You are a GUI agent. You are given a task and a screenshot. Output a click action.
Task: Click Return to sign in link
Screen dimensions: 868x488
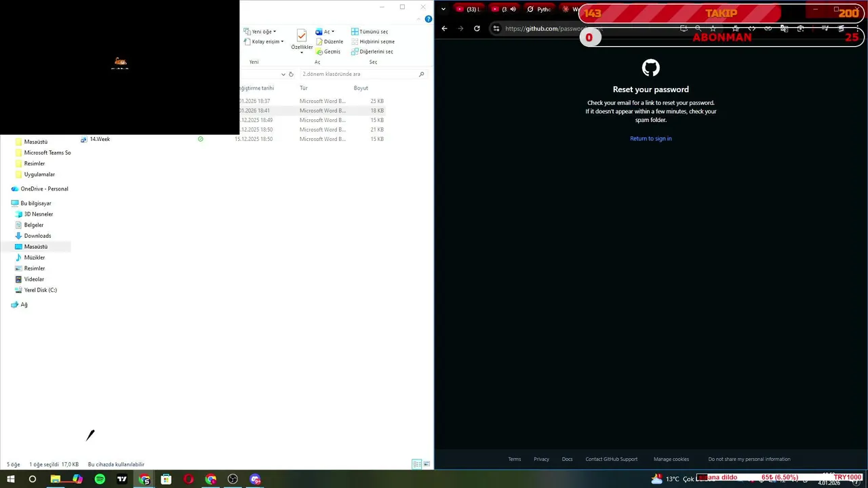coord(651,138)
